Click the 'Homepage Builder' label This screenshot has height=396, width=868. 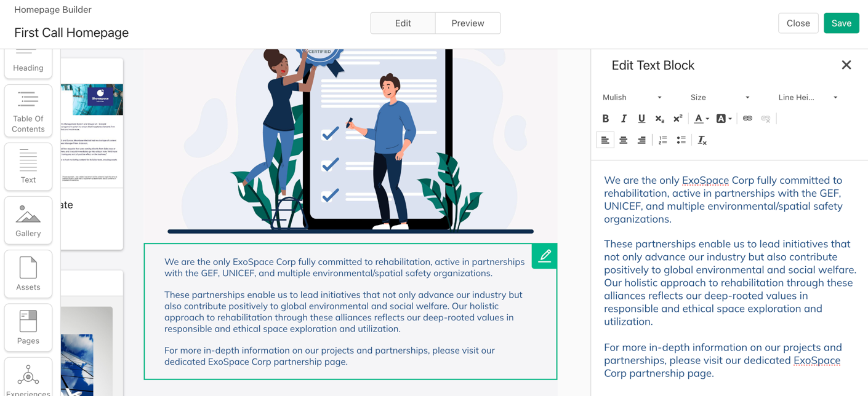coord(53,10)
